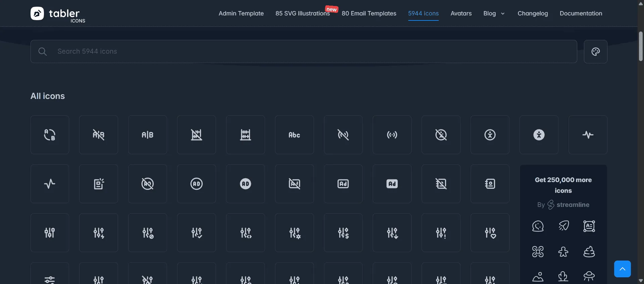Click 'Get 250,000 more icons' heading
This screenshot has width=644, height=284.
click(563, 185)
